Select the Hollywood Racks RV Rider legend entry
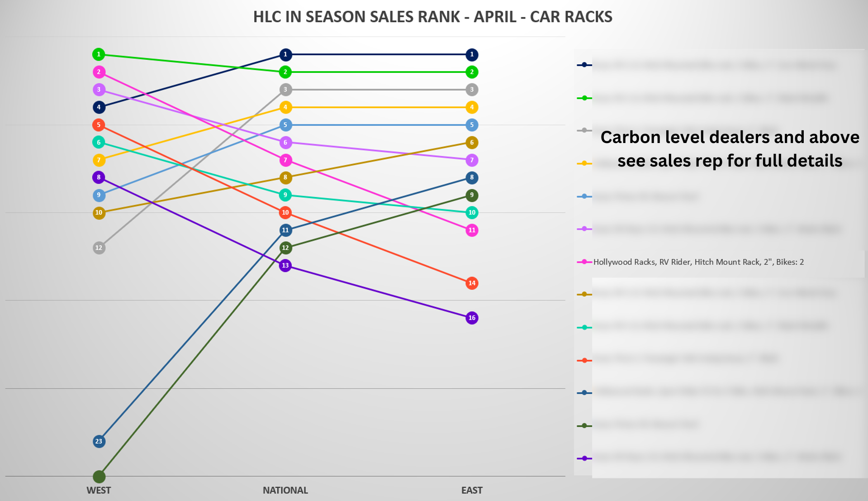Viewport: 868px width, 501px height. pos(698,262)
